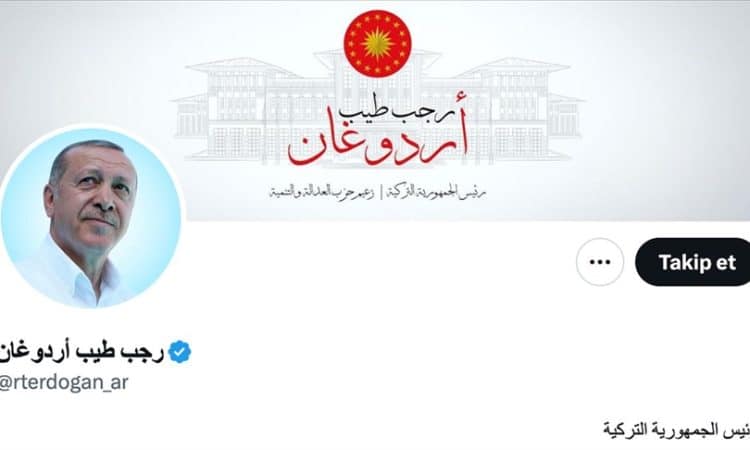Click the blue verified checkmark badge
The width and height of the screenshot is (750, 450).
click(x=179, y=351)
